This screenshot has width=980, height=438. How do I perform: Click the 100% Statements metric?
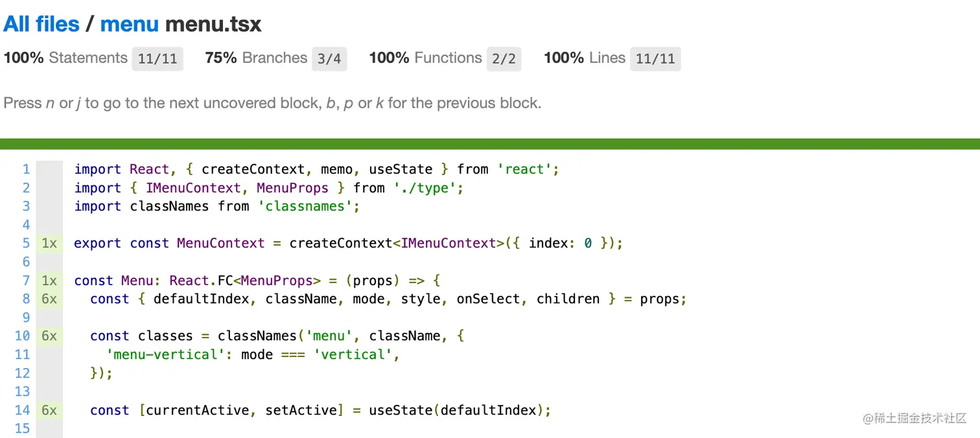[x=65, y=58]
